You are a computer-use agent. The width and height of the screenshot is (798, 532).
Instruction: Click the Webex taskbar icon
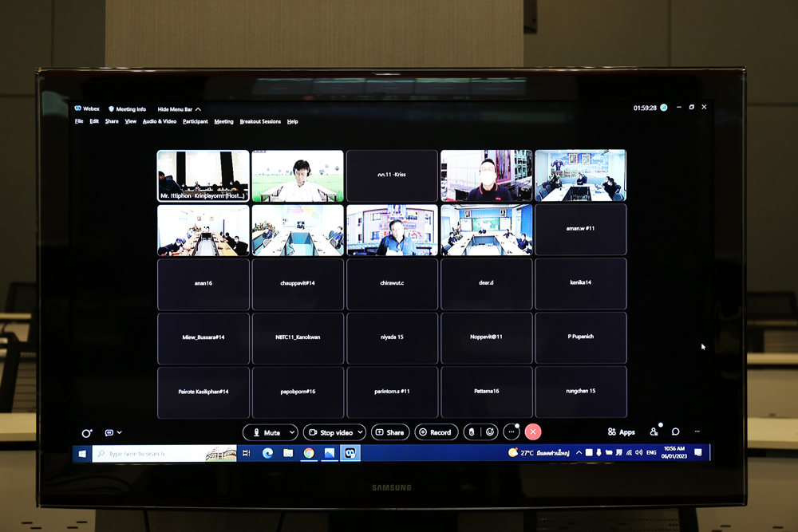pos(350,453)
